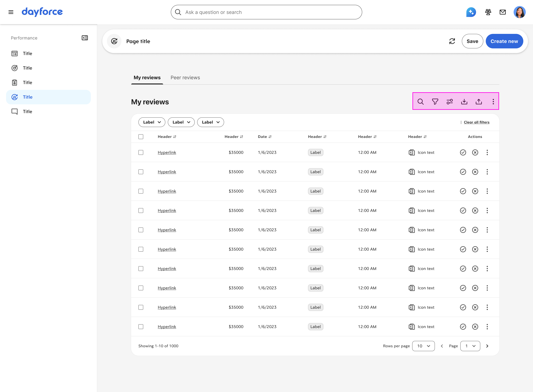
Task: Open the filter funnel icon
Action: tap(435, 102)
